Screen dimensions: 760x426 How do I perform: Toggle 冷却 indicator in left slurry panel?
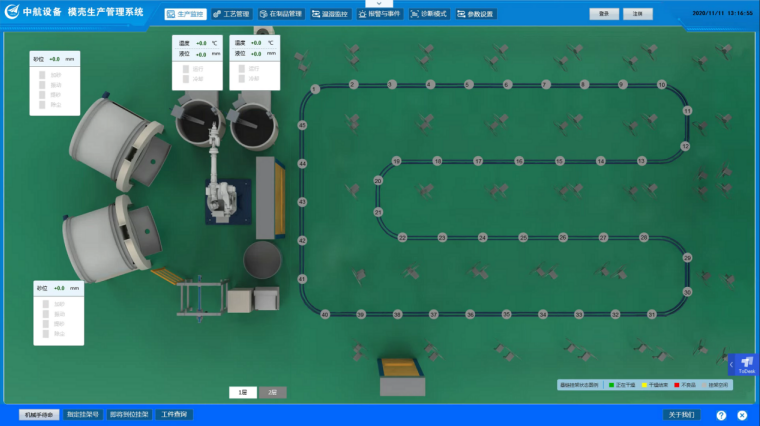(x=186, y=79)
